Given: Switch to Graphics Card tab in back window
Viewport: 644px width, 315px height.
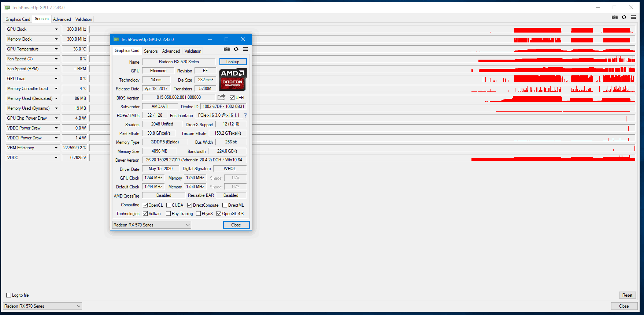Looking at the screenshot, I should click(18, 19).
